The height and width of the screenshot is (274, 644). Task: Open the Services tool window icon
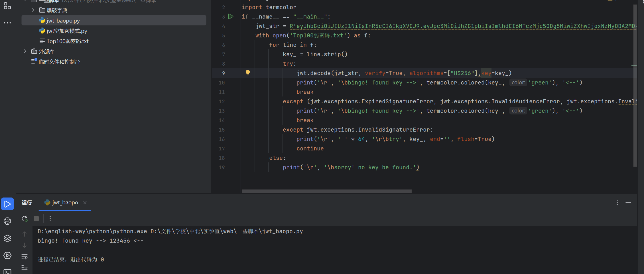click(x=7, y=255)
